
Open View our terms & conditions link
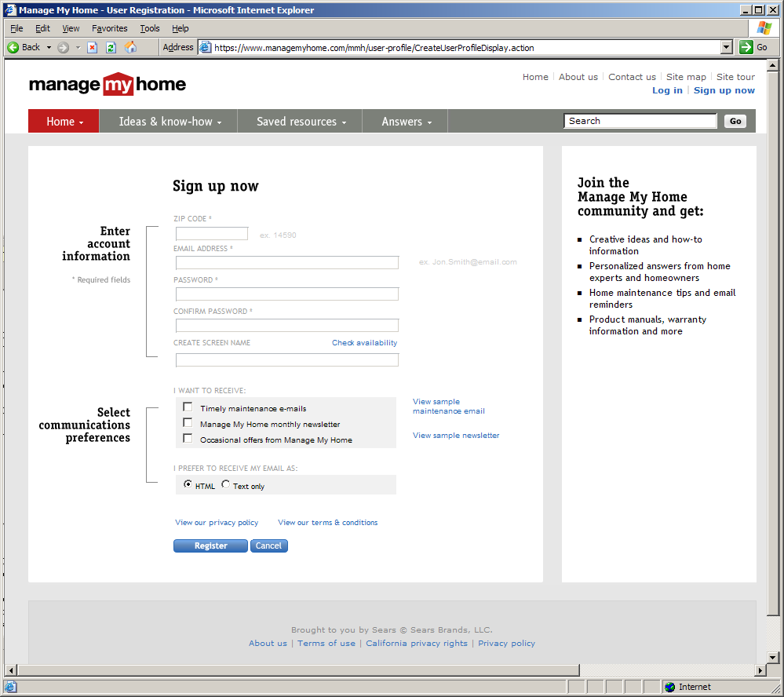tap(327, 522)
